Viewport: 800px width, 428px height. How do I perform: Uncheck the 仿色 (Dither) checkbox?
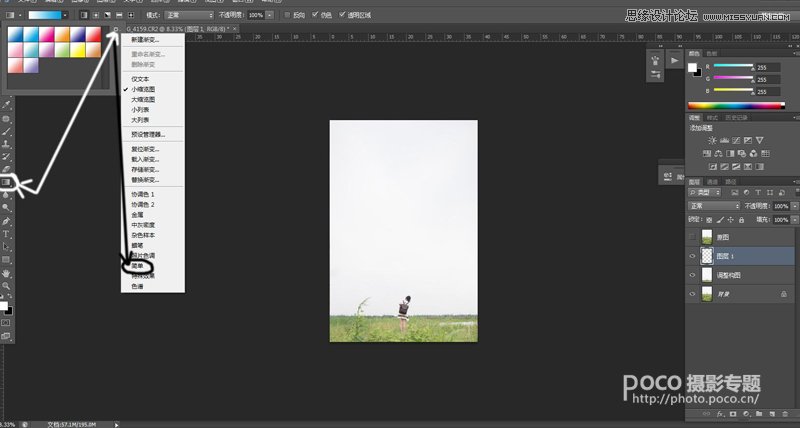click(315, 15)
